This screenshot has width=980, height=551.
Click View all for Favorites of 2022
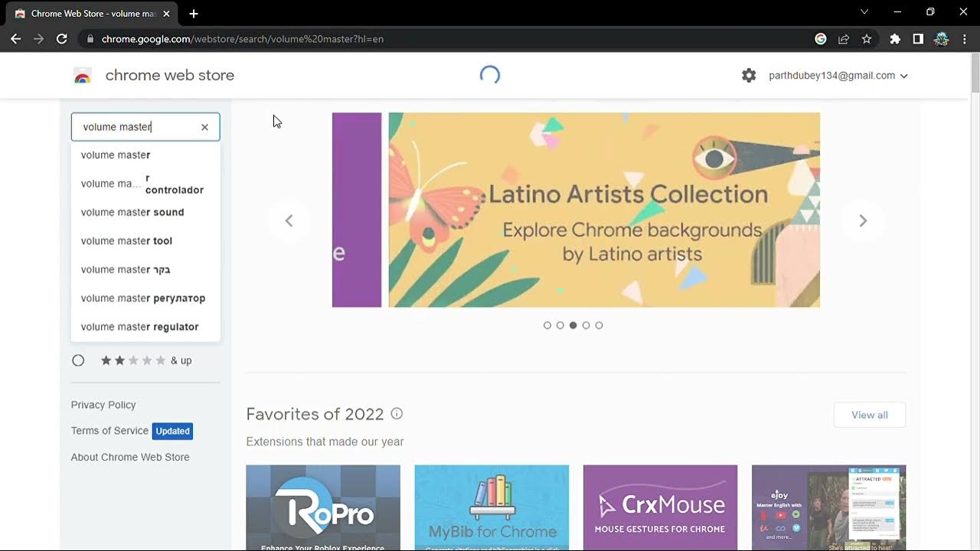click(870, 415)
